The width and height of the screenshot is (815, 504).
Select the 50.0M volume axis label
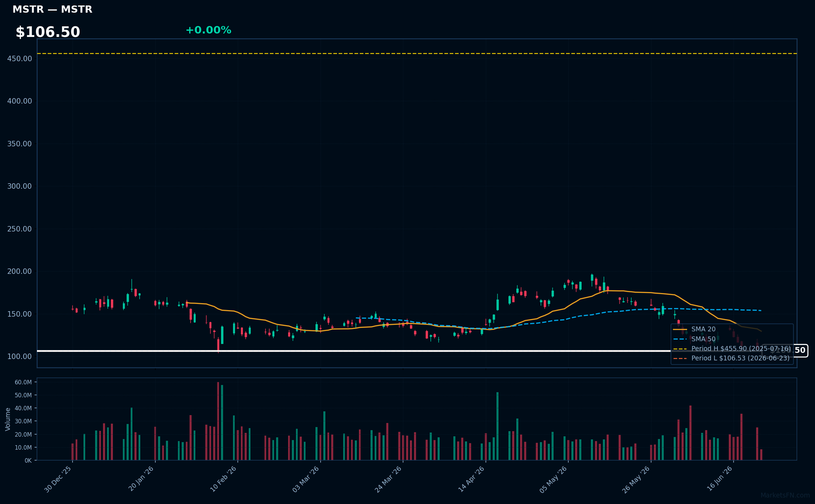point(23,395)
